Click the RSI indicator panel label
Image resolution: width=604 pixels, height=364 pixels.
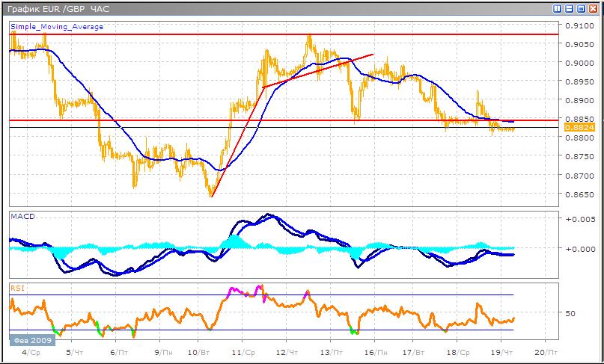(16, 287)
